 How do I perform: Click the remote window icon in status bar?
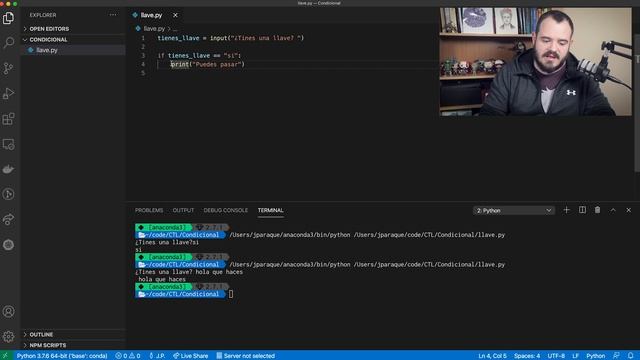pos(5,356)
